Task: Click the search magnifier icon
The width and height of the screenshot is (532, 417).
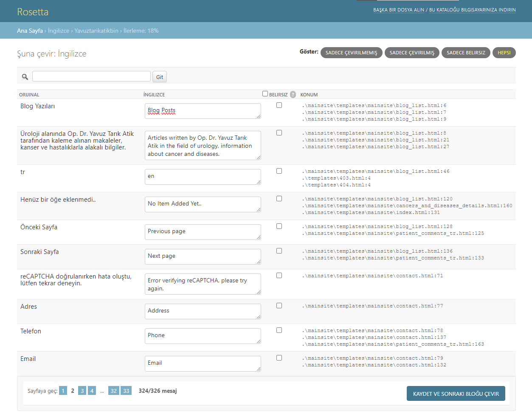Action: [25, 77]
